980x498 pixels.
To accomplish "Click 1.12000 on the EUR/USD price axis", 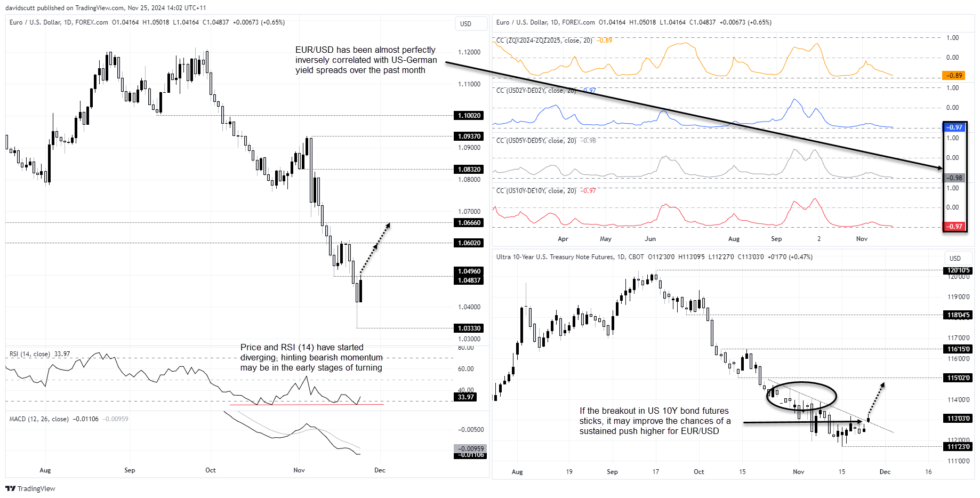I will [x=469, y=52].
